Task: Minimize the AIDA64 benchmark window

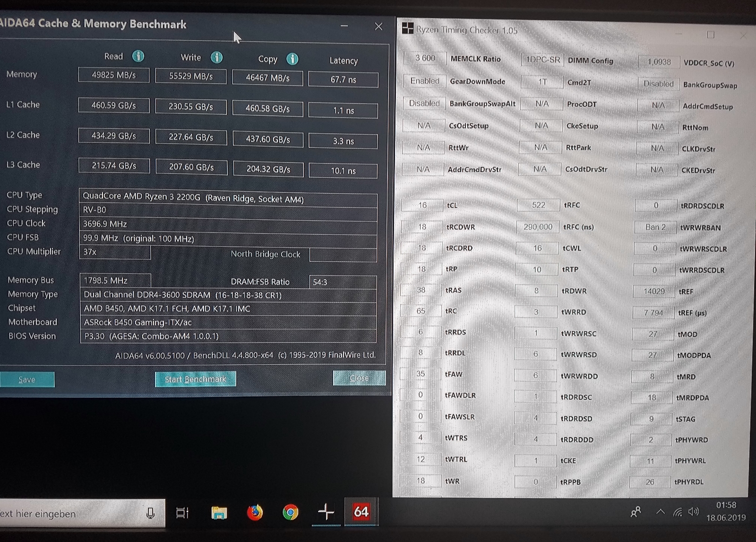Action: tap(344, 26)
